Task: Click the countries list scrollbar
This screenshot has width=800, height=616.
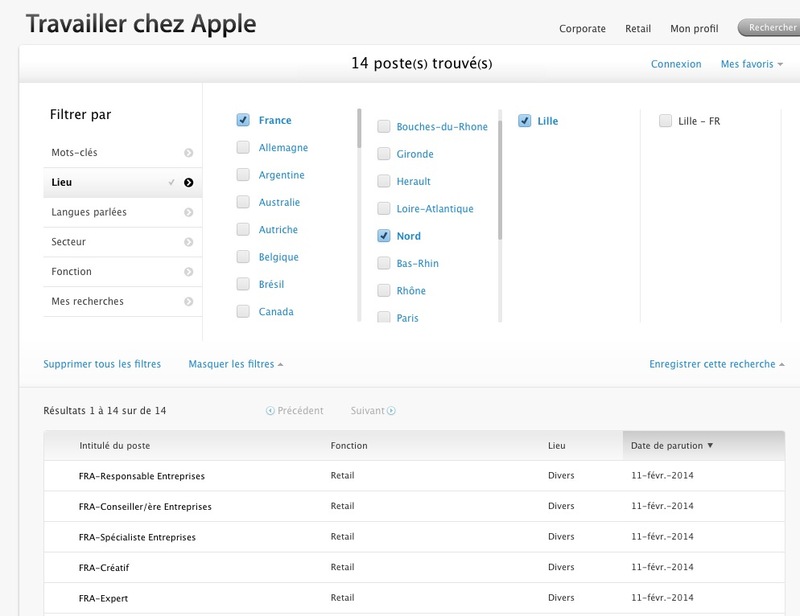Action: click(359, 129)
